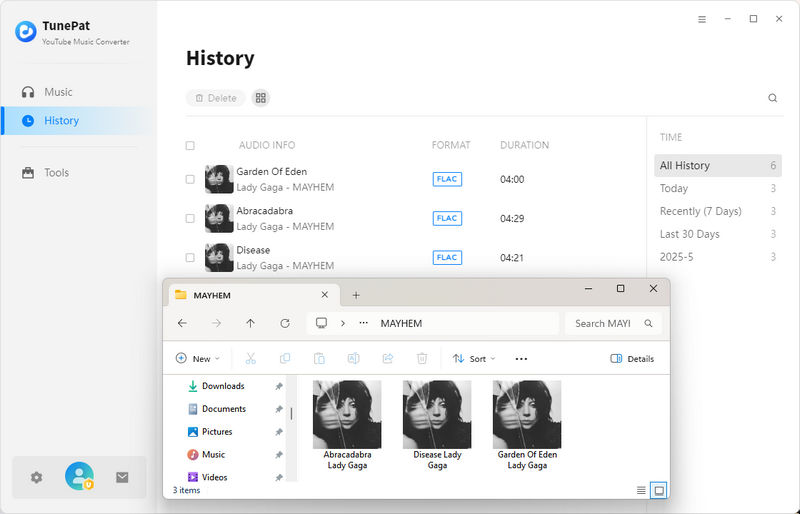Open See more options ellipsis in toolbar

pyautogui.click(x=521, y=359)
